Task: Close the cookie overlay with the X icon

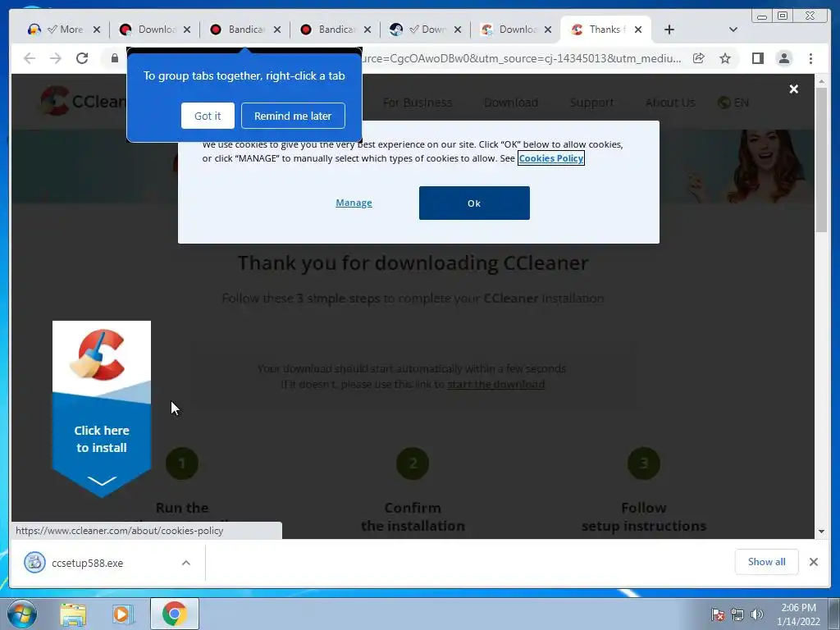Action: pyautogui.click(x=794, y=89)
